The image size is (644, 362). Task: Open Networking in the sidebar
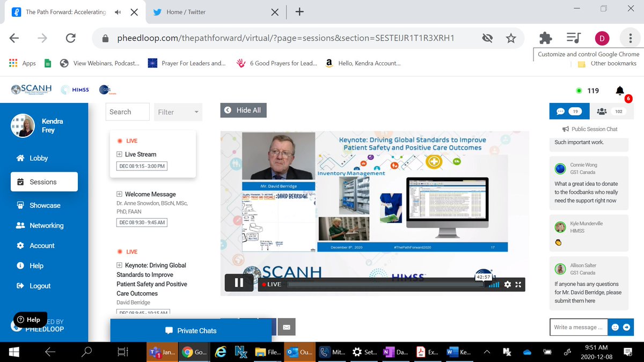(x=40, y=226)
